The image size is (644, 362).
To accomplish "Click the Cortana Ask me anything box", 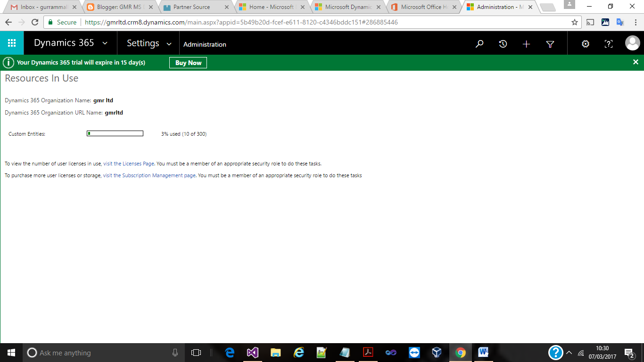I will tap(105, 353).
